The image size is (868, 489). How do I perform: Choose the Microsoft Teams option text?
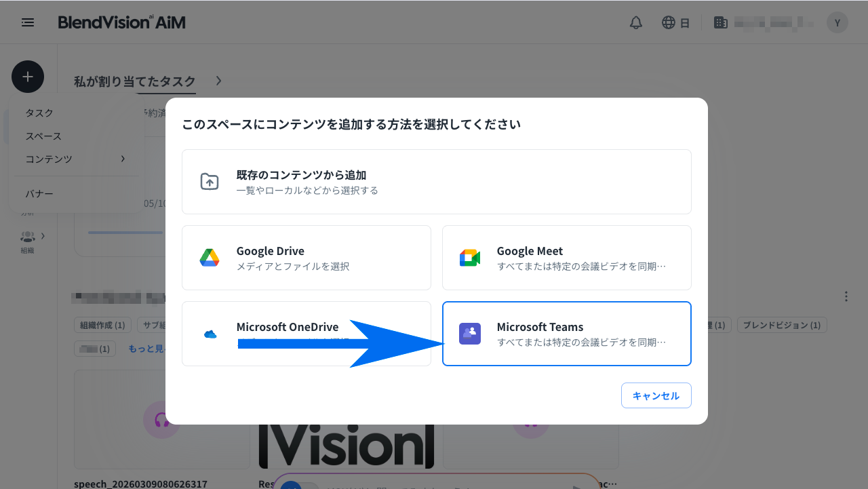pos(540,327)
